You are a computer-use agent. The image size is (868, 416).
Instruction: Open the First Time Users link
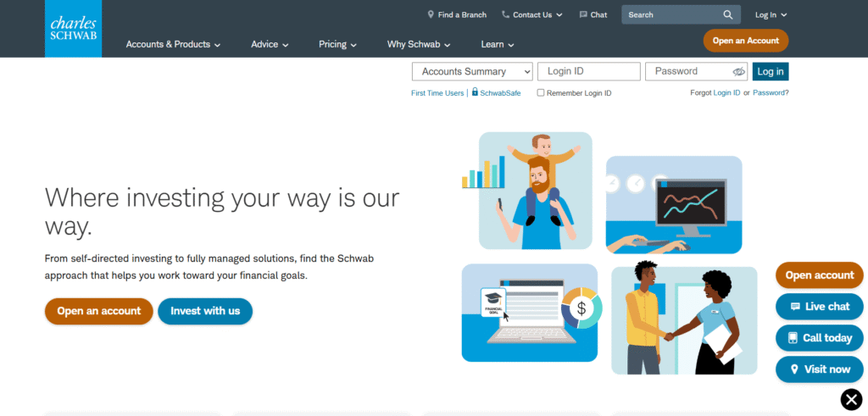point(437,93)
